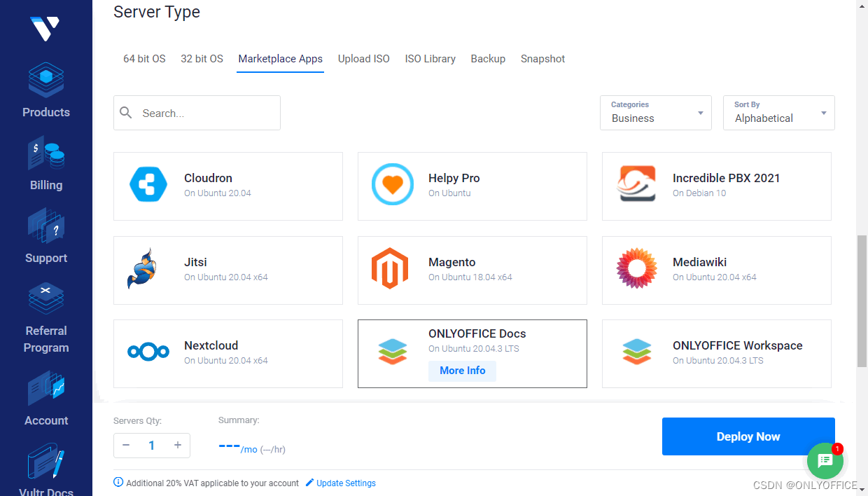Image resolution: width=868 pixels, height=496 pixels.
Task: Click the Jitsi app logo
Action: coord(141,270)
